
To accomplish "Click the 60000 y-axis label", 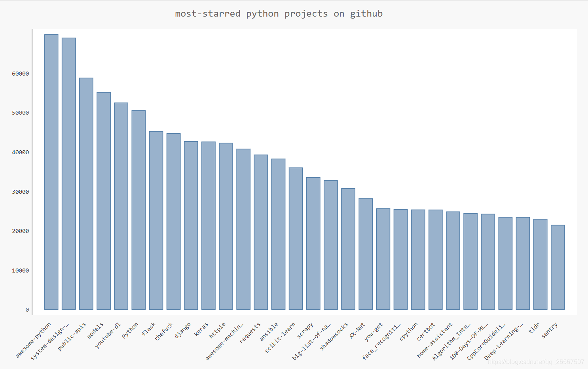I will pyautogui.click(x=21, y=74).
